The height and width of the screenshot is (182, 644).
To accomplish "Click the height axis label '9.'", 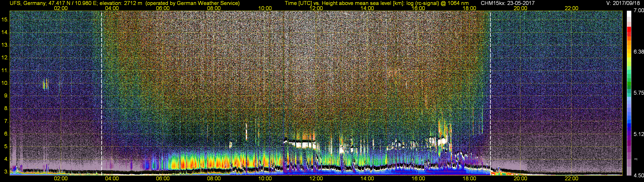I will point(6,96).
